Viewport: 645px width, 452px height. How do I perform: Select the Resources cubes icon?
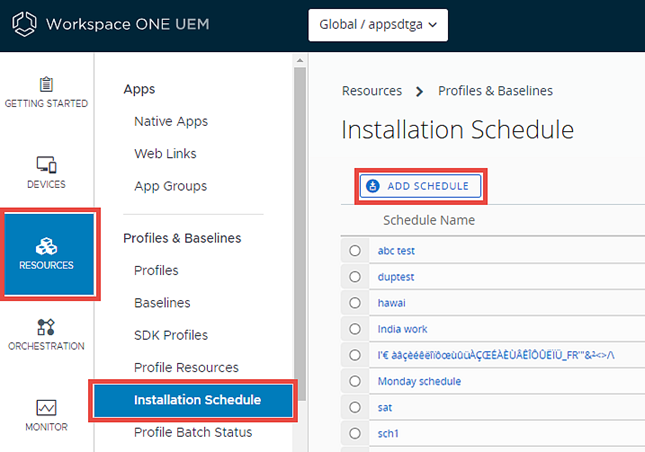pos(46,246)
